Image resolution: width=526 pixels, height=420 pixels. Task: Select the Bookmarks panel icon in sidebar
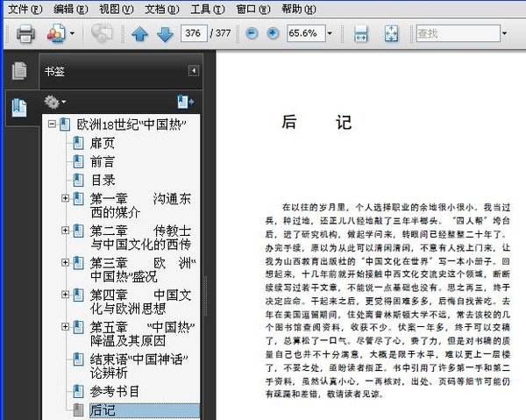19,108
